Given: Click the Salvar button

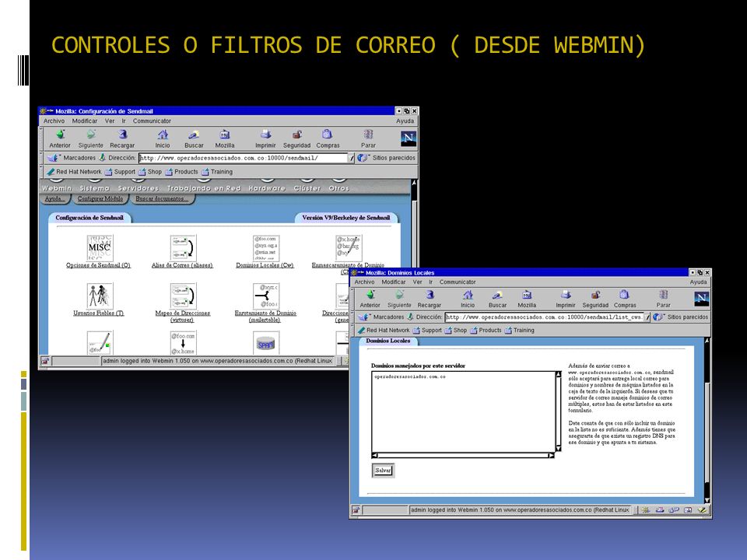Looking at the screenshot, I should click(x=383, y=471).
